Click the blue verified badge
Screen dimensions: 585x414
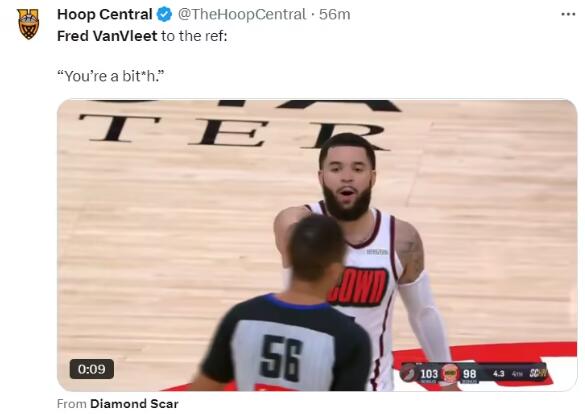coord(164,15)
